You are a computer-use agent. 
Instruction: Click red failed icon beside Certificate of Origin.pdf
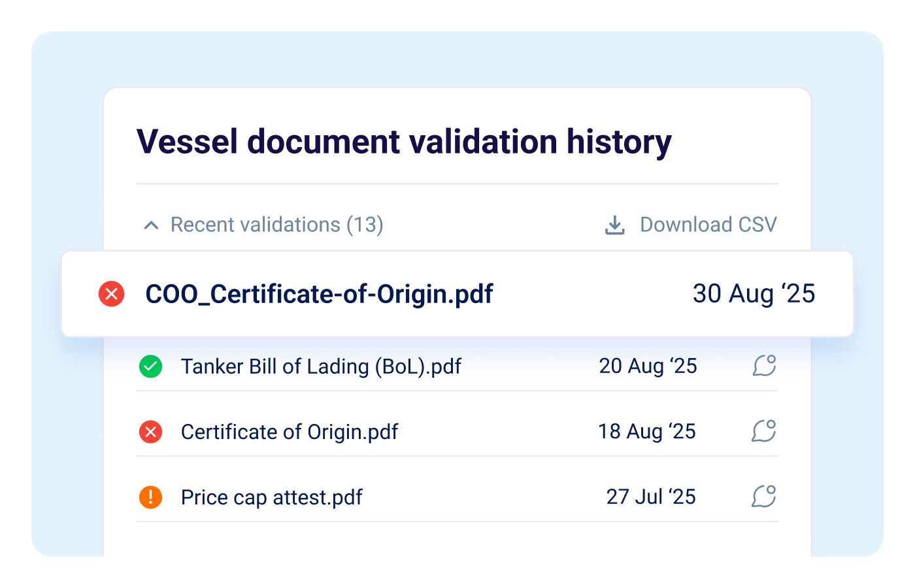tap(151, 432)
